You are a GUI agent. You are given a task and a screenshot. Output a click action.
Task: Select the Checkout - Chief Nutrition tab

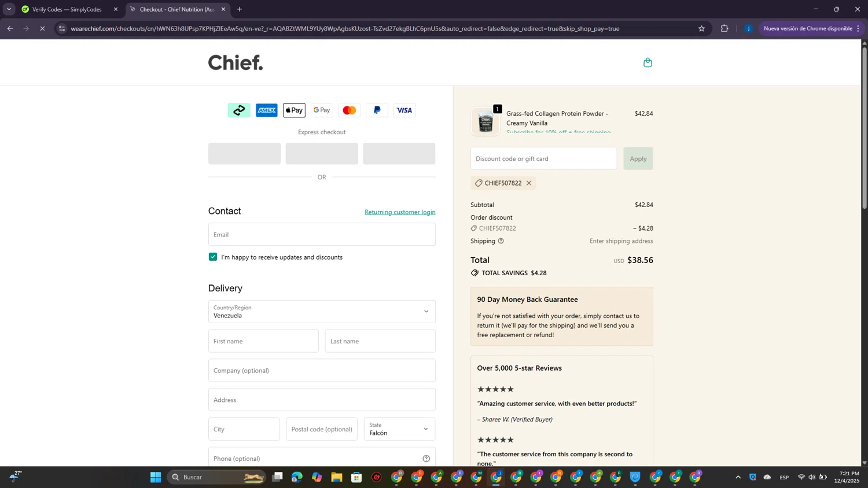[x=177, y=9]
